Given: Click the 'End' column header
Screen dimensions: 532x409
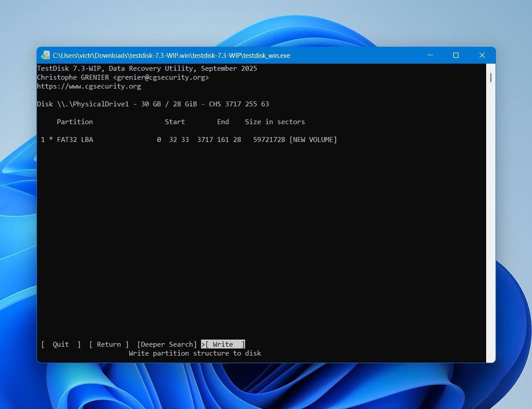Looking at the screenshot, I should (223, 122).
